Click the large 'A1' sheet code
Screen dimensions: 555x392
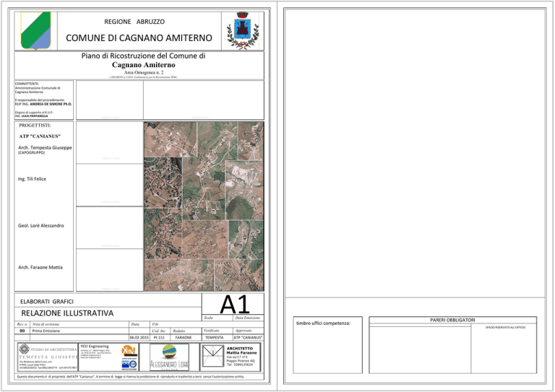pyautogui.click(x=235, y=305)
